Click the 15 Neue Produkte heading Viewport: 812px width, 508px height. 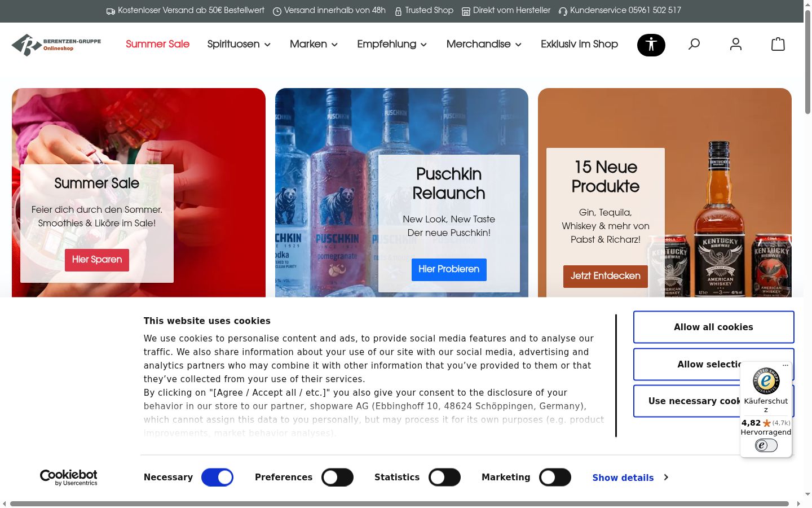pyautogui.click(x=606, y=177)
